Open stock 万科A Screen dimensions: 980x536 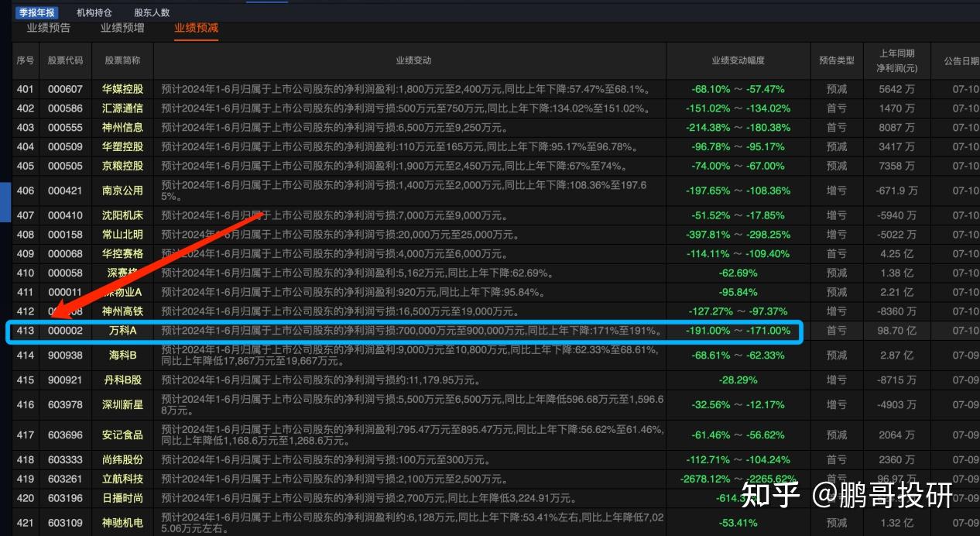click(122, 331)
